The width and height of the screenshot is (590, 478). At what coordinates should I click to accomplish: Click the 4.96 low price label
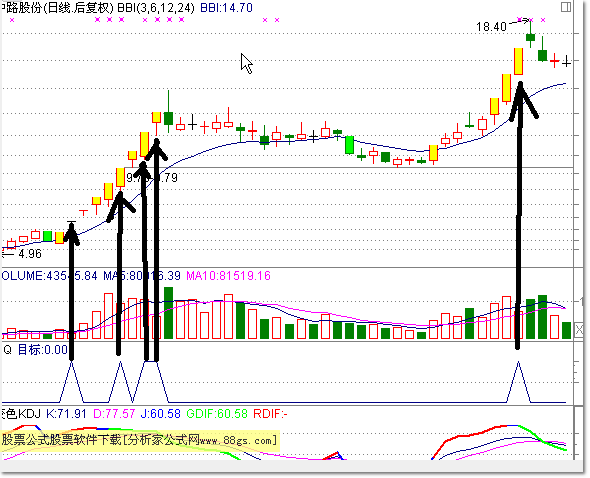[30, 254]
